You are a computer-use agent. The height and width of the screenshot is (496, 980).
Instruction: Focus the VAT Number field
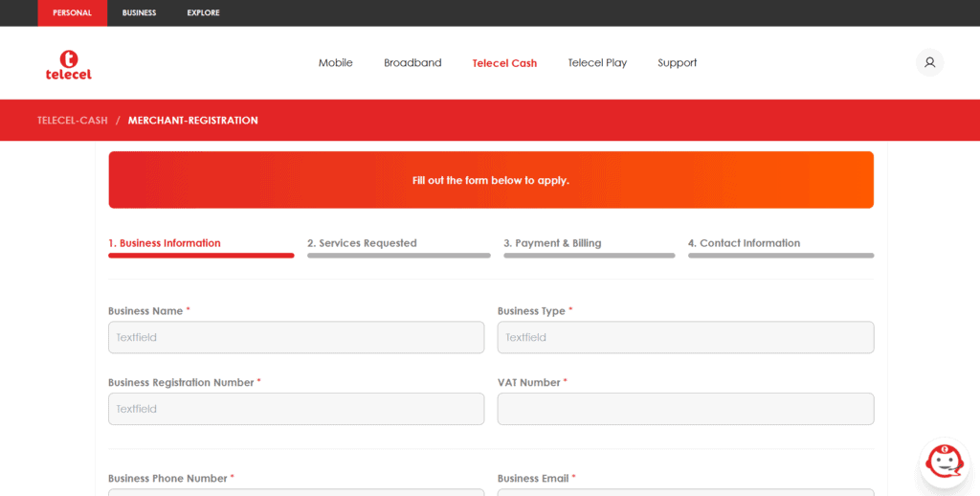[x=685, y=409]
